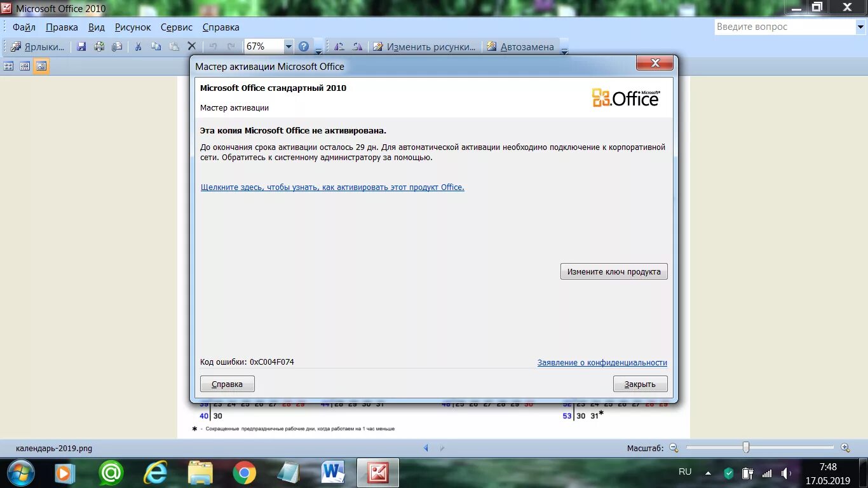Click the next picture arrow

(443, 448)
